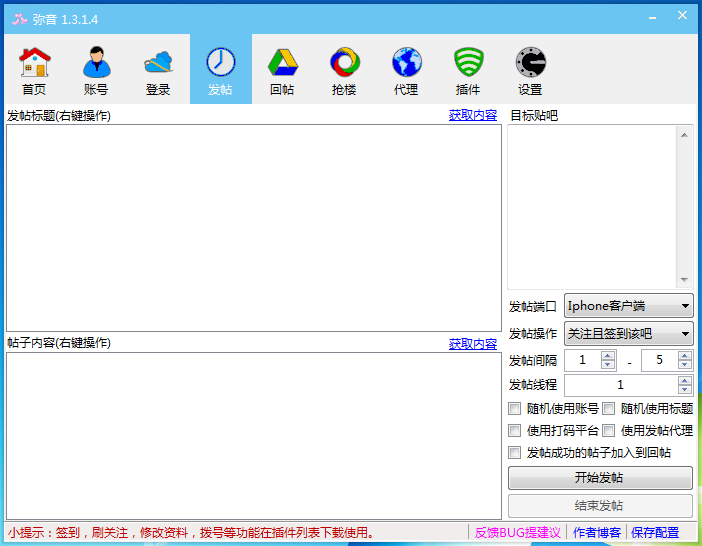The width and height of the screenshot is (702, 546).
Task: Toggle 使用发帖代理 checkbox
Action: (x=608, y=431)
